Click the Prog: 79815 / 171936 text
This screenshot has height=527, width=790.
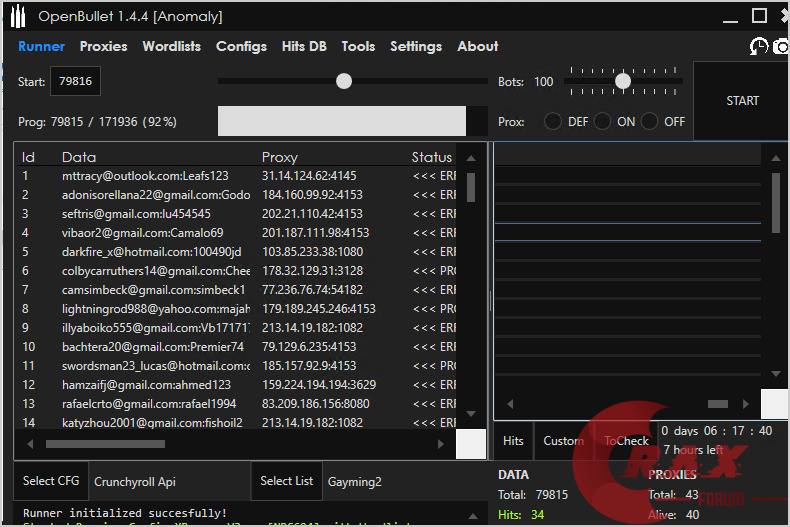coord(97,122)
